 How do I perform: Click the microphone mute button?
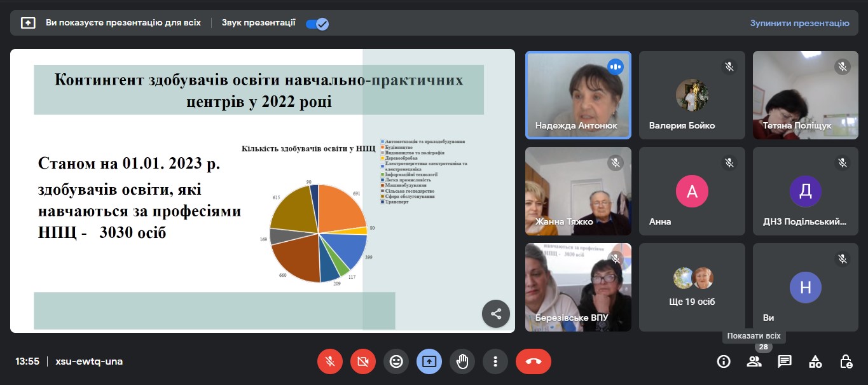point(330,361)
